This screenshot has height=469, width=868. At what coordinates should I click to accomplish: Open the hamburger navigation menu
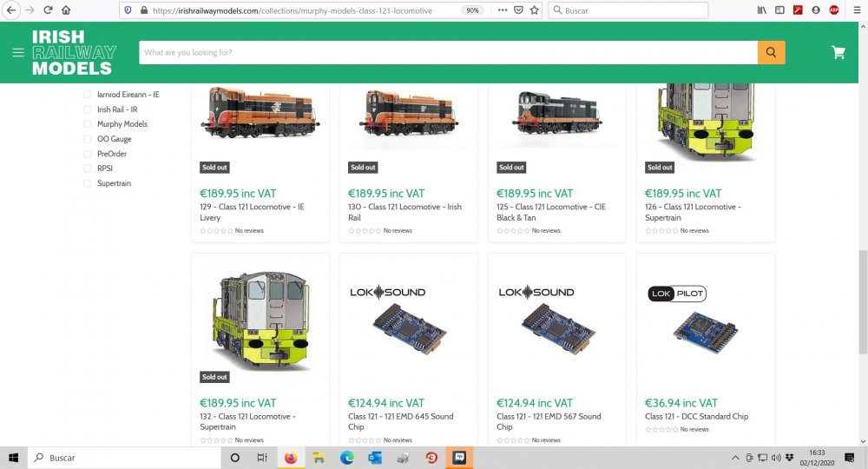[17, 52]
